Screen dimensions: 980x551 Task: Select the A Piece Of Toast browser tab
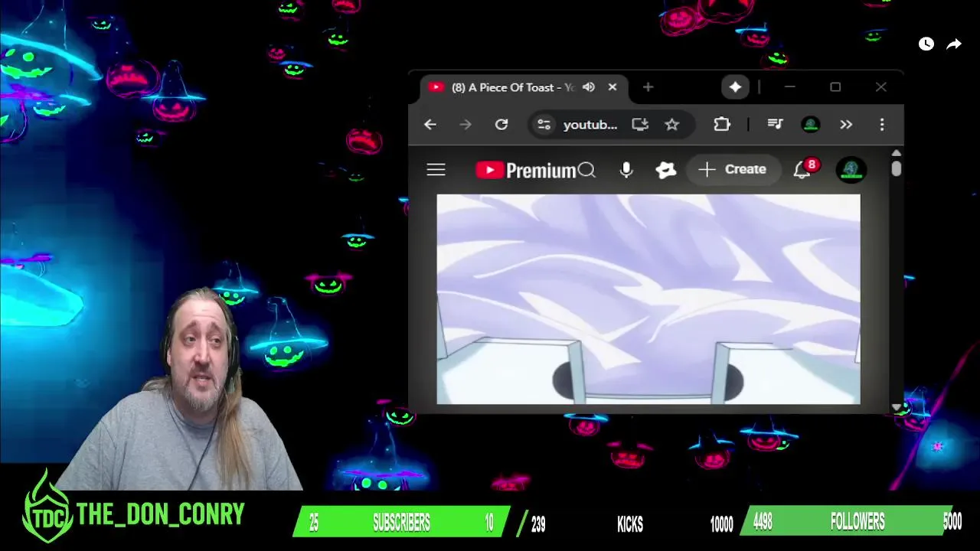pyautogui.click(x=523, y=87)
